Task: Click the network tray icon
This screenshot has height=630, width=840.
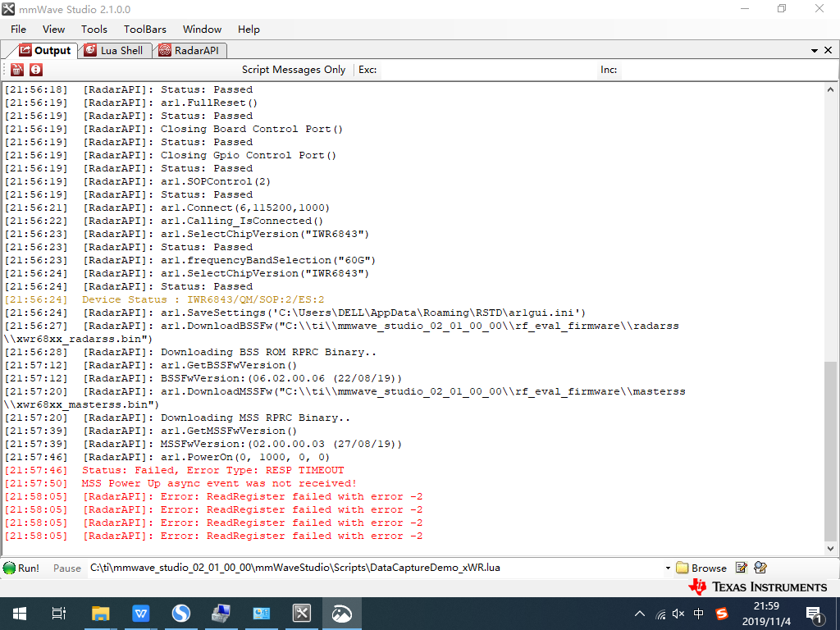Action: click(660, 614)
